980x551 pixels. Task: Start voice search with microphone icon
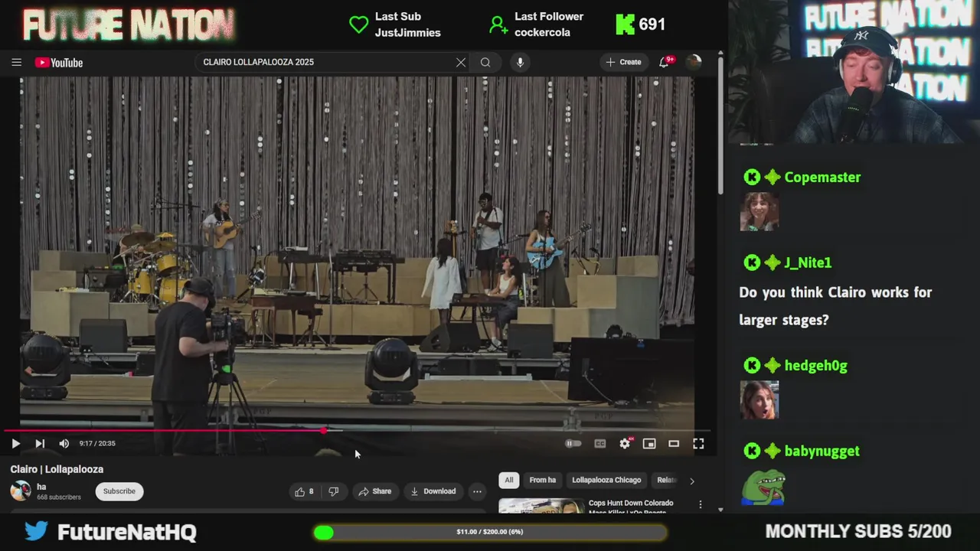[520, 63]
